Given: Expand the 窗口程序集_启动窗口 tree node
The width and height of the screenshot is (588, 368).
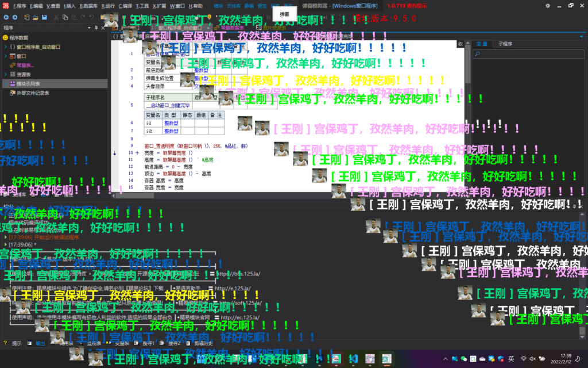Looking at the screenshot, I should click(x=5, y=47).
